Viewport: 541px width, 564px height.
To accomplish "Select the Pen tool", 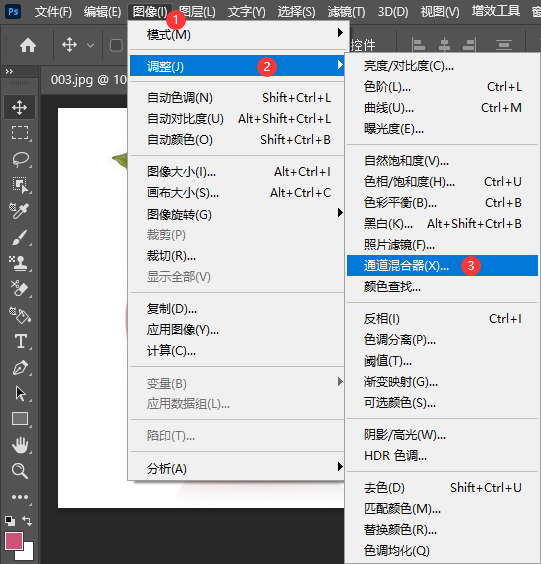I will [x=19, y=367].
